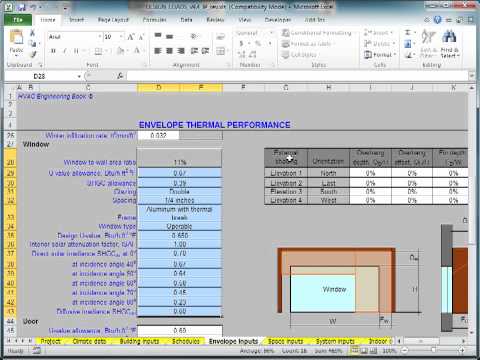Open Cell Styles gallery
Screen dimensions: 480x360
tap(299, 55)
